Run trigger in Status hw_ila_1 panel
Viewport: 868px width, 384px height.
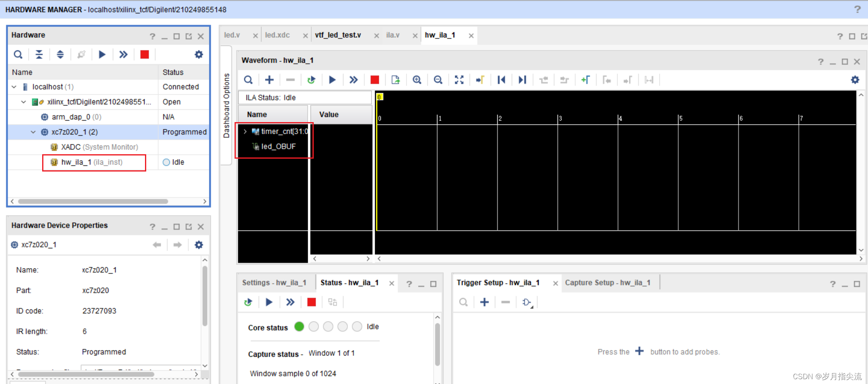[x=269, y=302]
